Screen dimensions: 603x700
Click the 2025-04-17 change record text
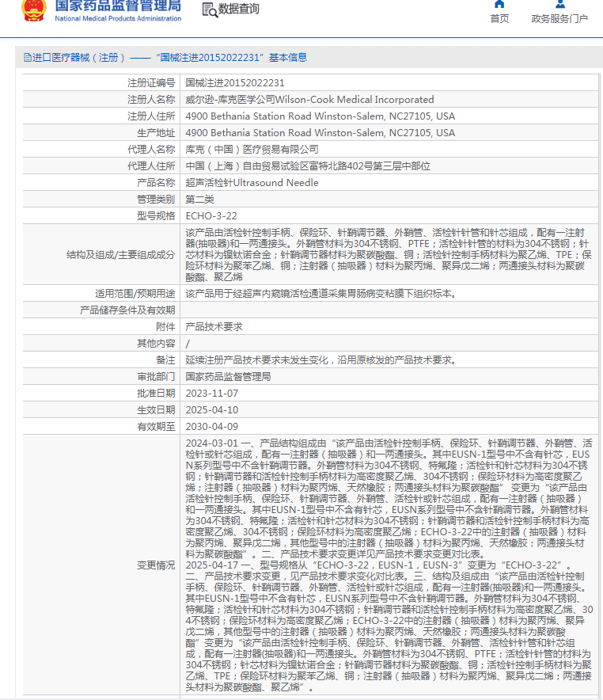(x=389, y=626)
